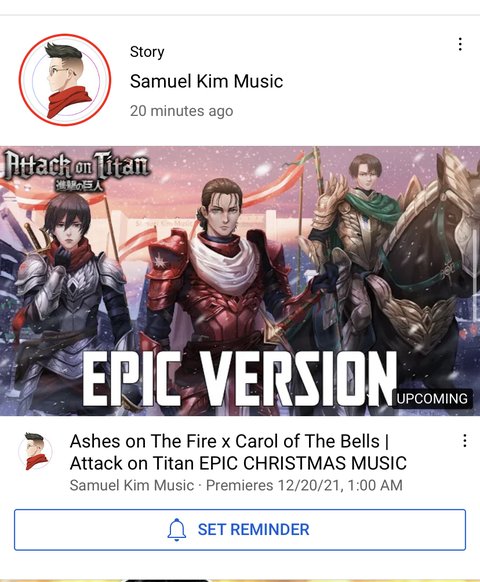This screenshot has height=582, width=480.
Task: Click the Premieres 12/20/21 date text
Action: coord(304,485)
